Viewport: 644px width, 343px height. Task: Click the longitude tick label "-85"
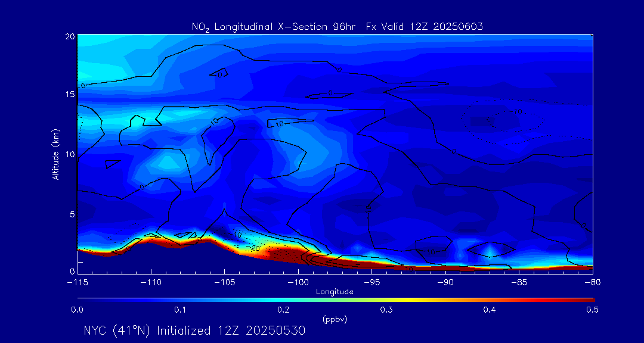pos(519,282)
